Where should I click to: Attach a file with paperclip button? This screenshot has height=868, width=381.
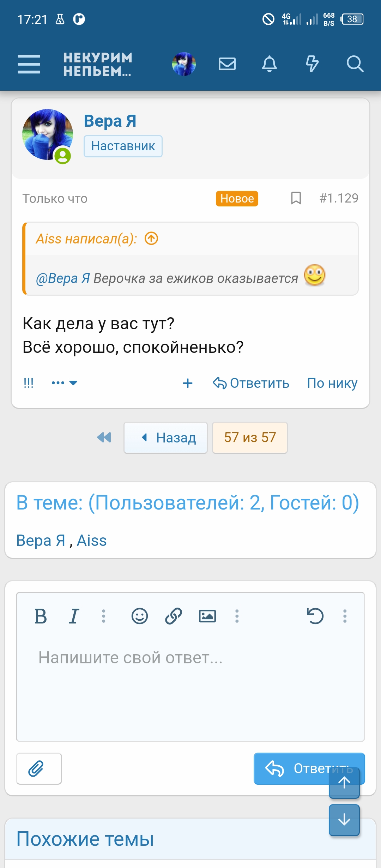pos(39,768)
